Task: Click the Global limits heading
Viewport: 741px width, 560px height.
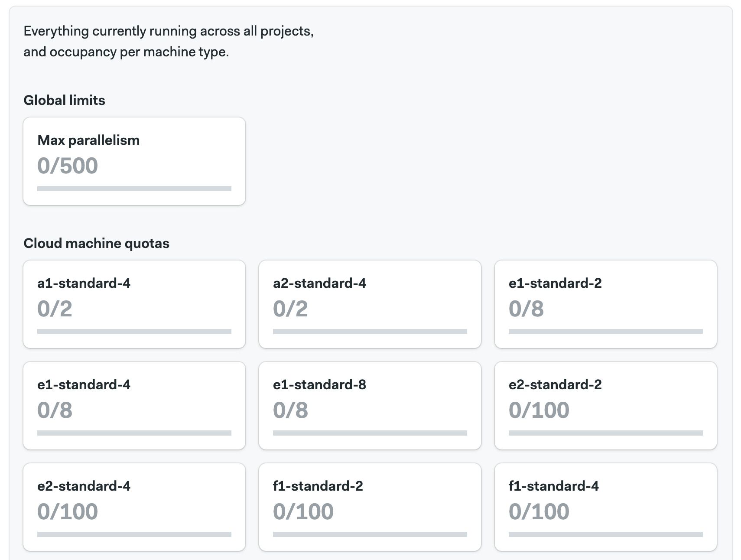Action: tap(64, 100)
